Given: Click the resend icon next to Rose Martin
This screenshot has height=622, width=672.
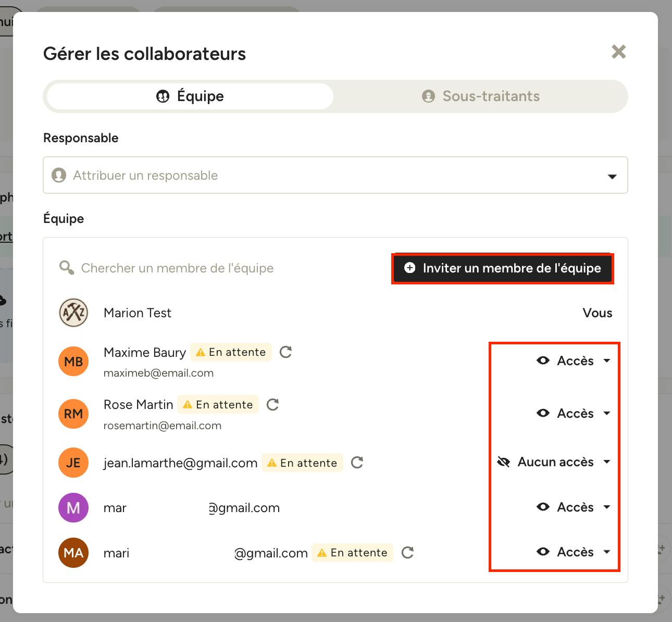Looking at the screenshot, I should (272, 405).
